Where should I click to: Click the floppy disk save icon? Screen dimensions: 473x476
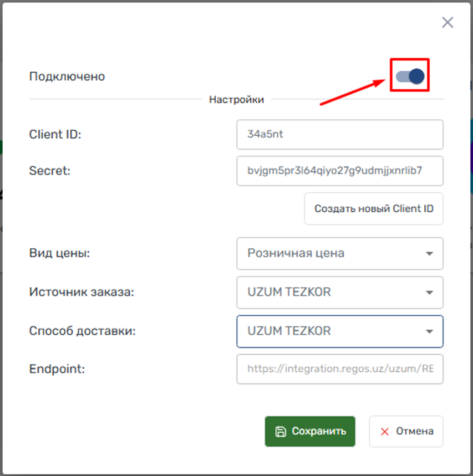281,431
